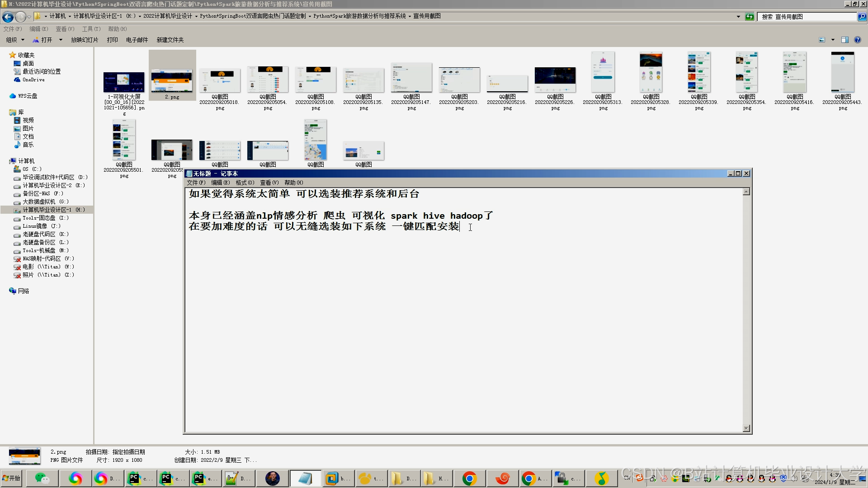Click the search magnifier icon in search box

pyautogui.click(x=862, y=17)
